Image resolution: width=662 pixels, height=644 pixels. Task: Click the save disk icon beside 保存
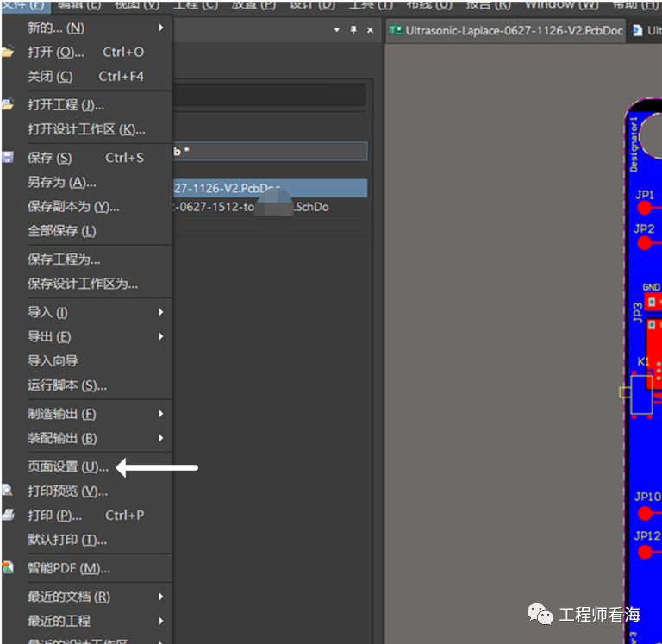(7, 158)
